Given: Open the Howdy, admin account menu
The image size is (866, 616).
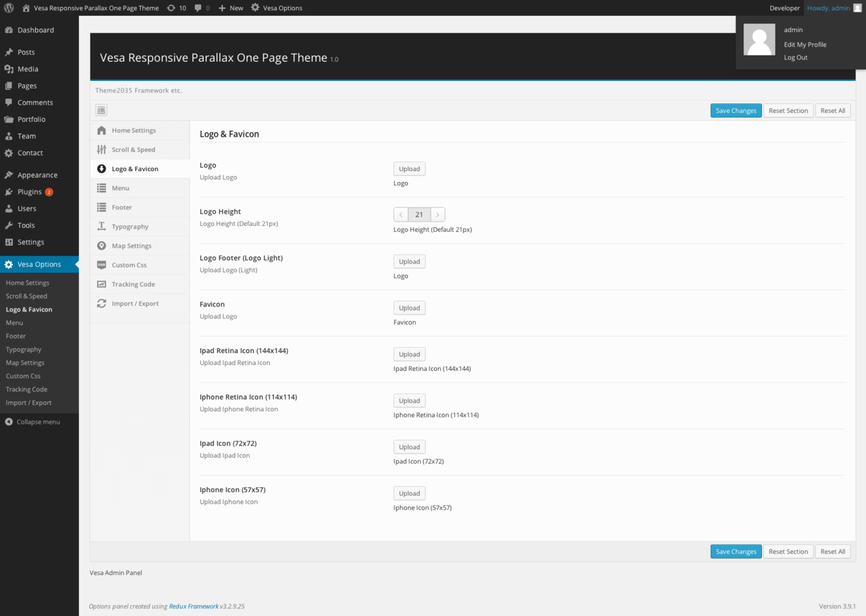Looking at the screenshot, I should coord(834,8).
